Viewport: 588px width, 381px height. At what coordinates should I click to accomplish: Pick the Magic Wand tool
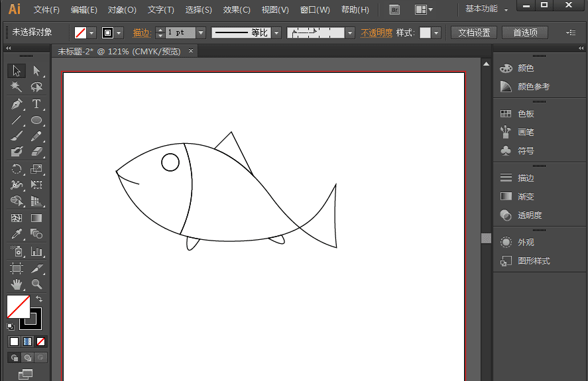[x=17, y=87]
